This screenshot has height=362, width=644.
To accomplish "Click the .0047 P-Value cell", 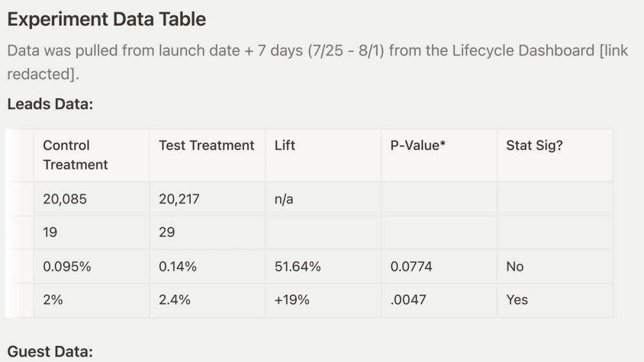I will click(408, 300).
